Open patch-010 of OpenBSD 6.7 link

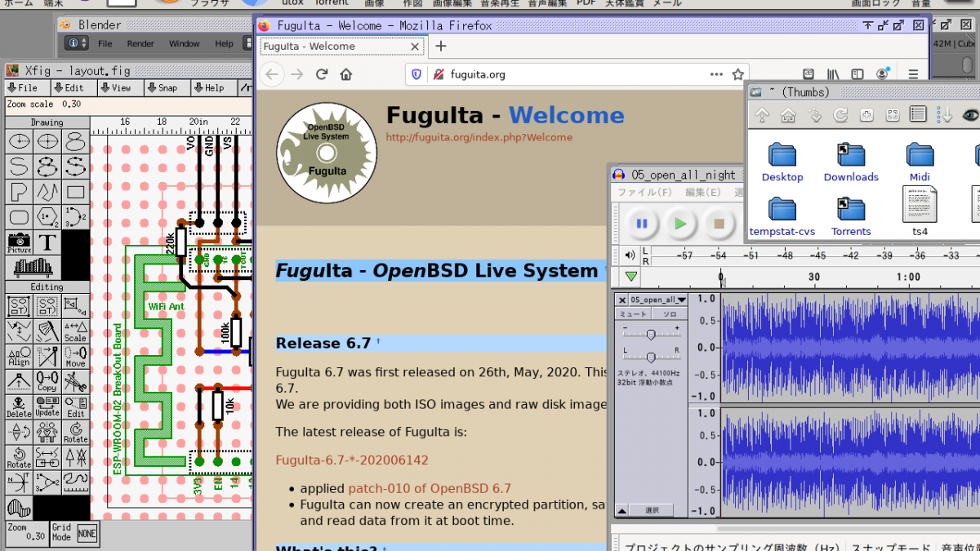[430, 489]
